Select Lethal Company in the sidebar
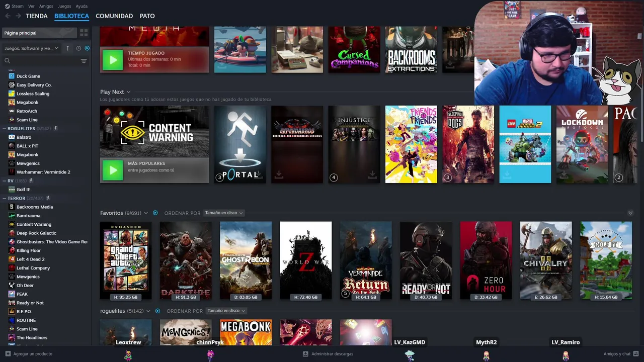 (x=33, y=268)
